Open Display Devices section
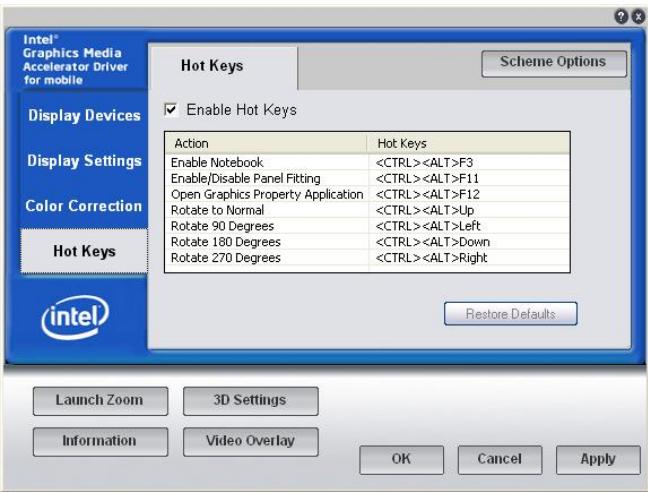 [84, 115]
